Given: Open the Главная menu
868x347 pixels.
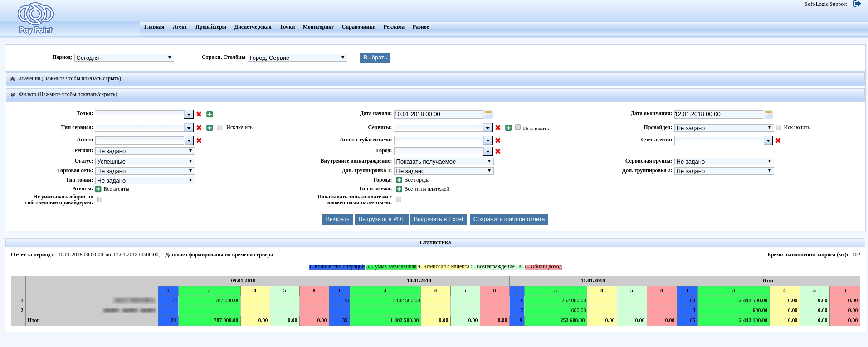Looking at the screenshot, I should 154,27.
